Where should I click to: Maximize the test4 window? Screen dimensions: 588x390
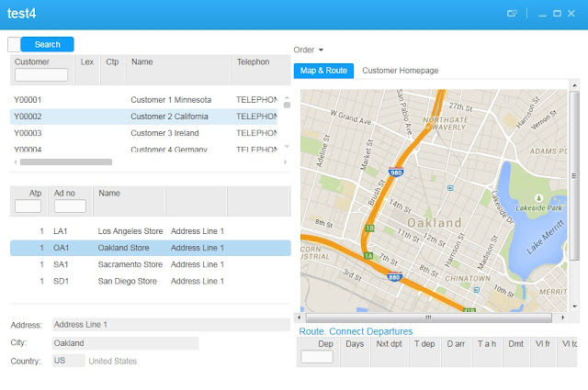pyautogui.click(x=558, y=14)
